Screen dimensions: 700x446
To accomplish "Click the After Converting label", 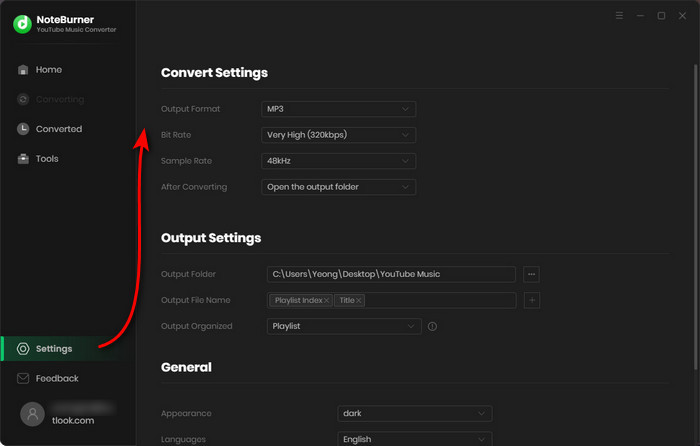I will pos(194,187).
